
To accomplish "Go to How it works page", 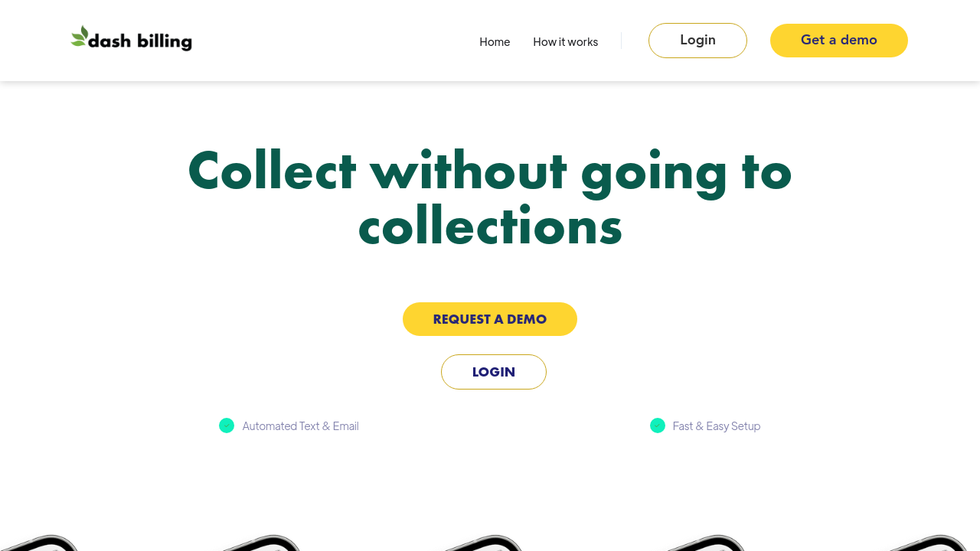I will (566, 41).
